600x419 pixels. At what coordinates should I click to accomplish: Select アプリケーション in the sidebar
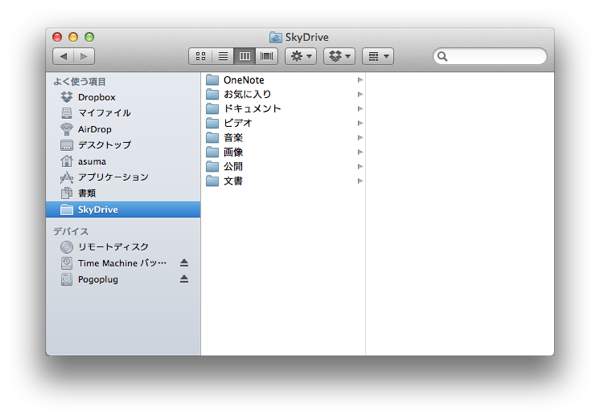[123, 177]
